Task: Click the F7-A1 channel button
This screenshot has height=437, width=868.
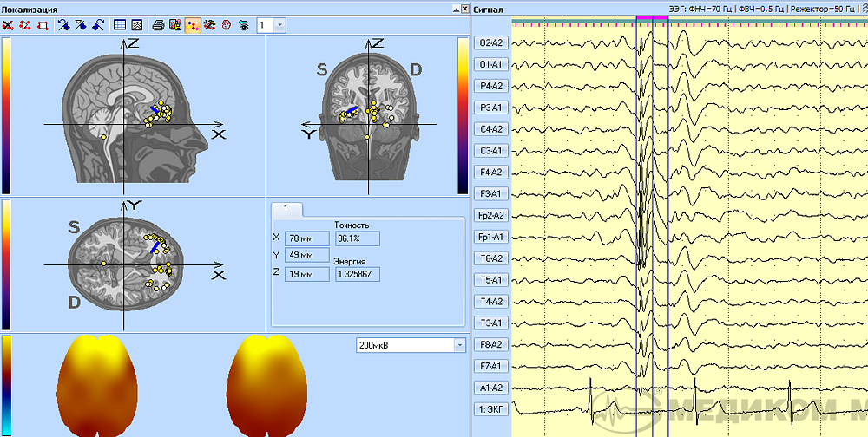Action: (491, 366)
